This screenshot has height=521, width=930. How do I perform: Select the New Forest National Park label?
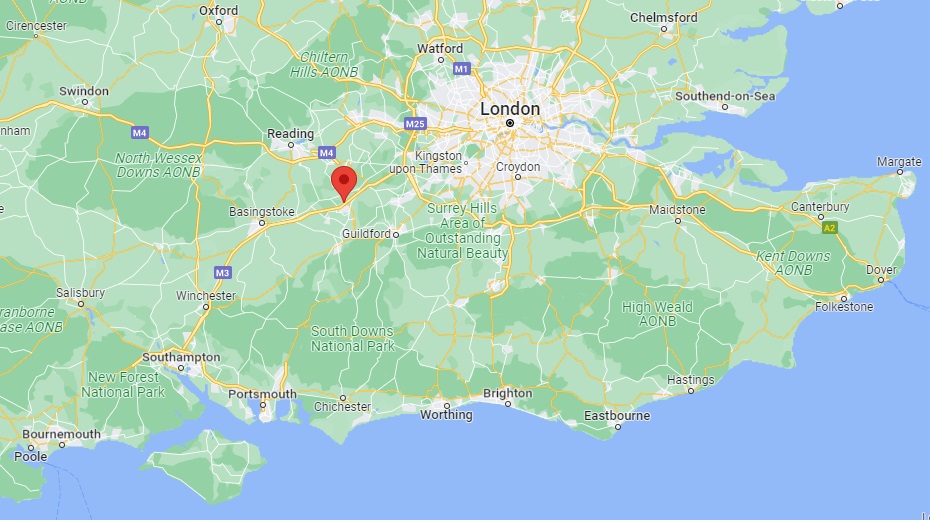coord(123,385)
